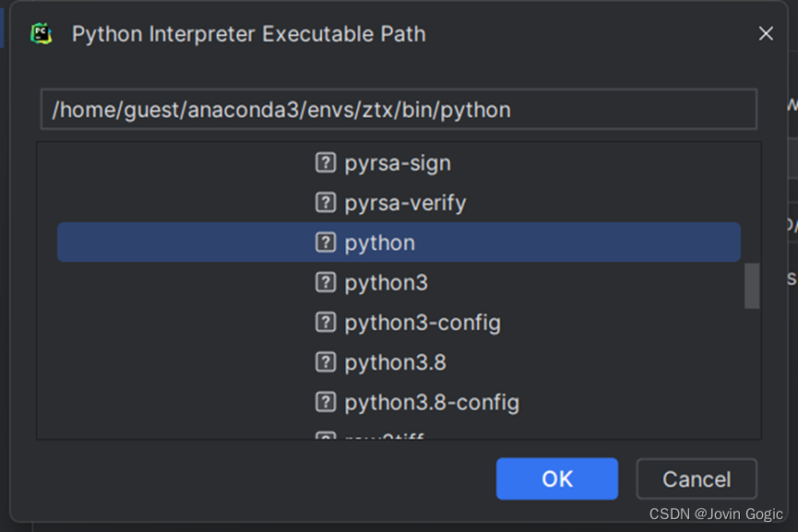Click the pyrsa-verify file icon
The height and width of the screenshot is (532, 798).
pyautogui.click(x=325, y=203)
